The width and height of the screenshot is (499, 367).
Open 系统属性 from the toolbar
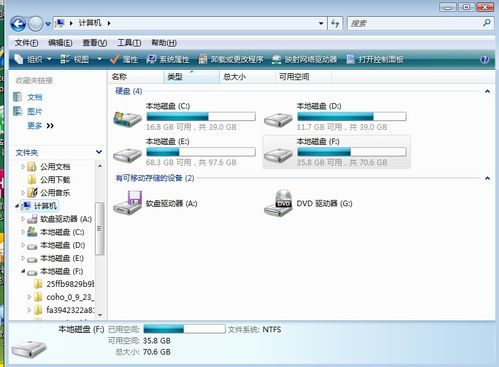[x=168, y=59]
